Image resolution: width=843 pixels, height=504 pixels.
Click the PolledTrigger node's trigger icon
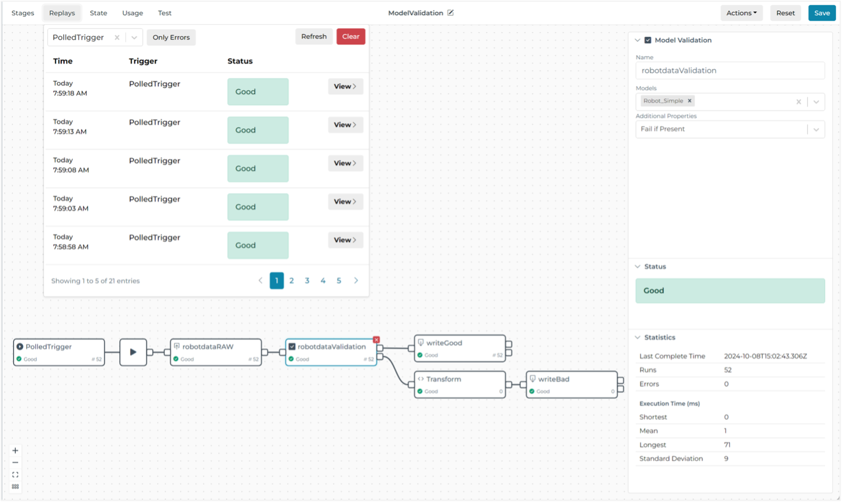(x=19, y=345)
